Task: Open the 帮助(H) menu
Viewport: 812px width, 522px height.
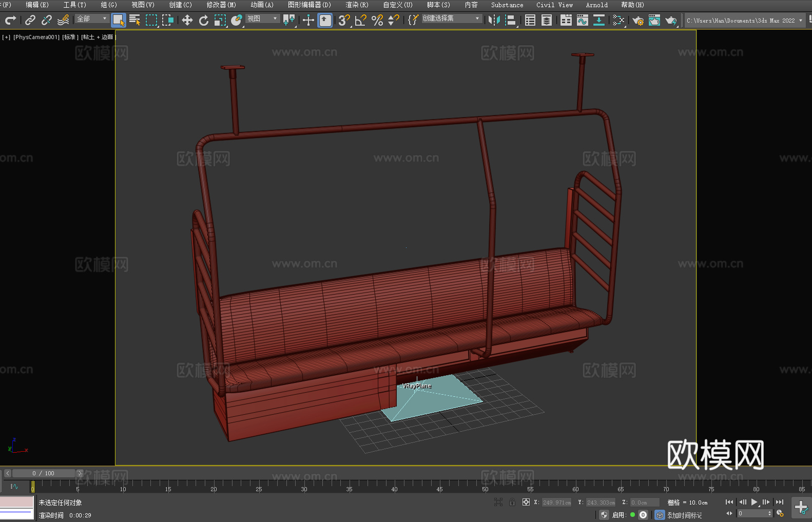Action: point(632,5)
